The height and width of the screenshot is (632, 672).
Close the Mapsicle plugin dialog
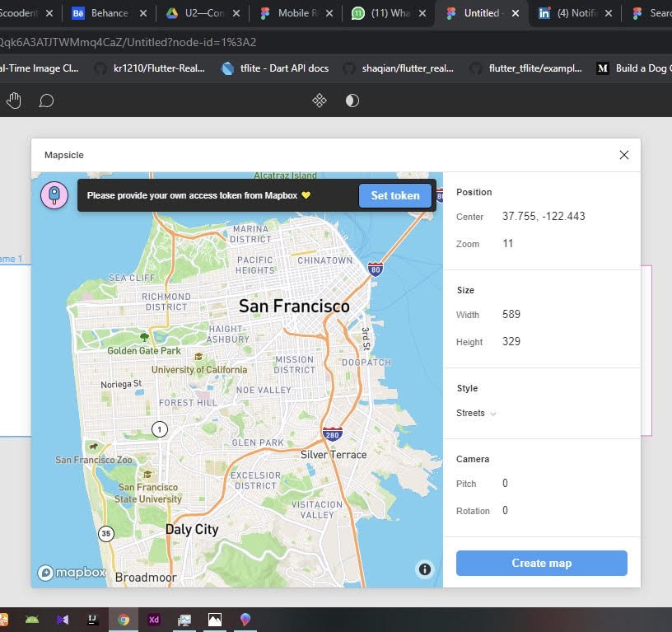(623, 155)
